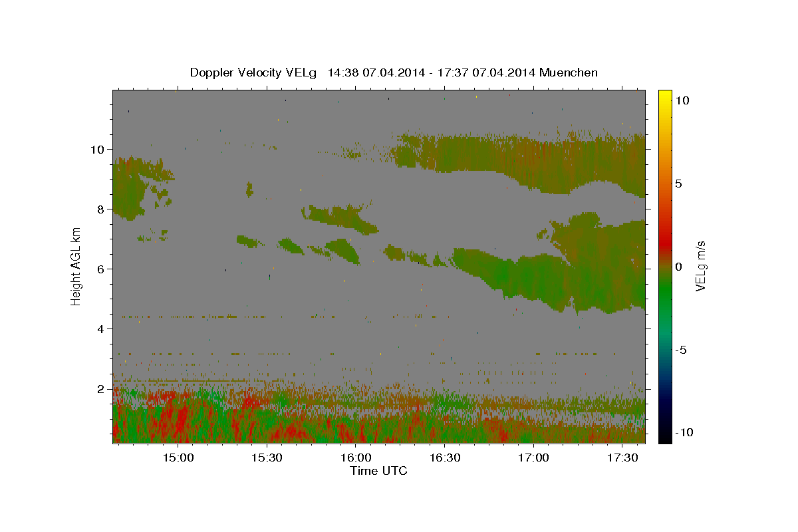
Task: Click the 10 km height tick label
Action: pyautogui.click(x=96, y=149)
